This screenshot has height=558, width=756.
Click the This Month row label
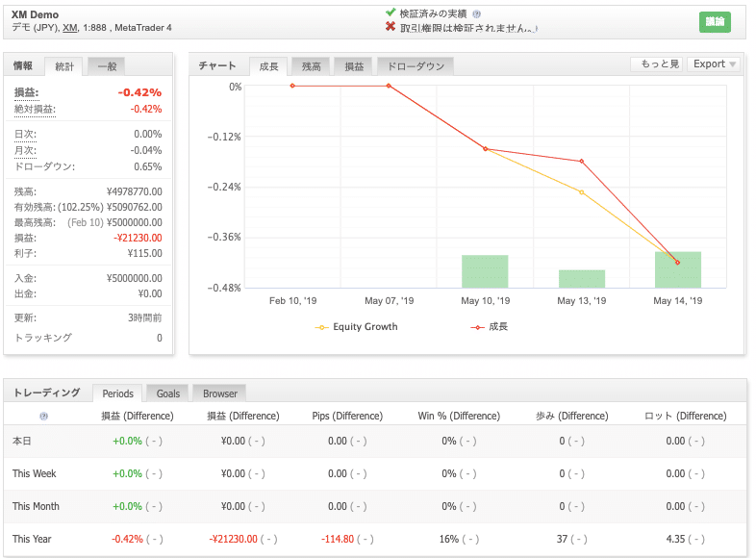coord(36,506)
